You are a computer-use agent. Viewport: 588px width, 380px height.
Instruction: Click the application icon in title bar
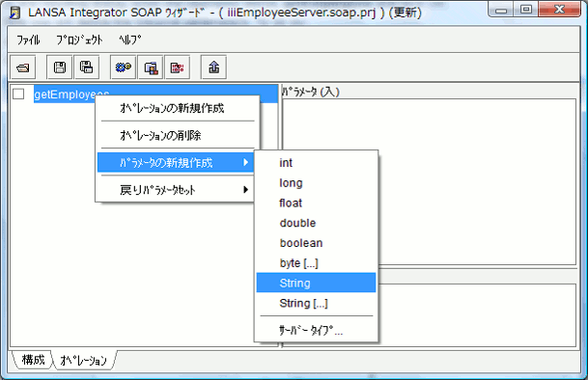tap(15, 13)
